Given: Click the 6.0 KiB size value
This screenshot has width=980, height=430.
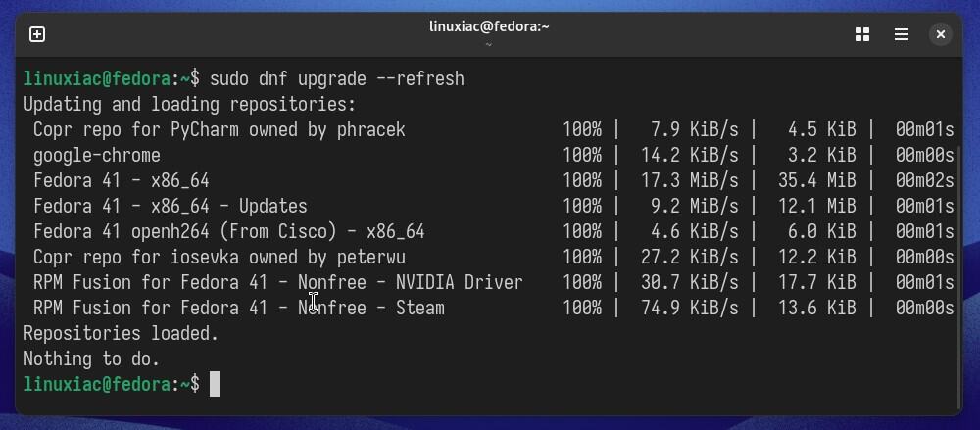Looking at the screenshot, I should 822,231.
